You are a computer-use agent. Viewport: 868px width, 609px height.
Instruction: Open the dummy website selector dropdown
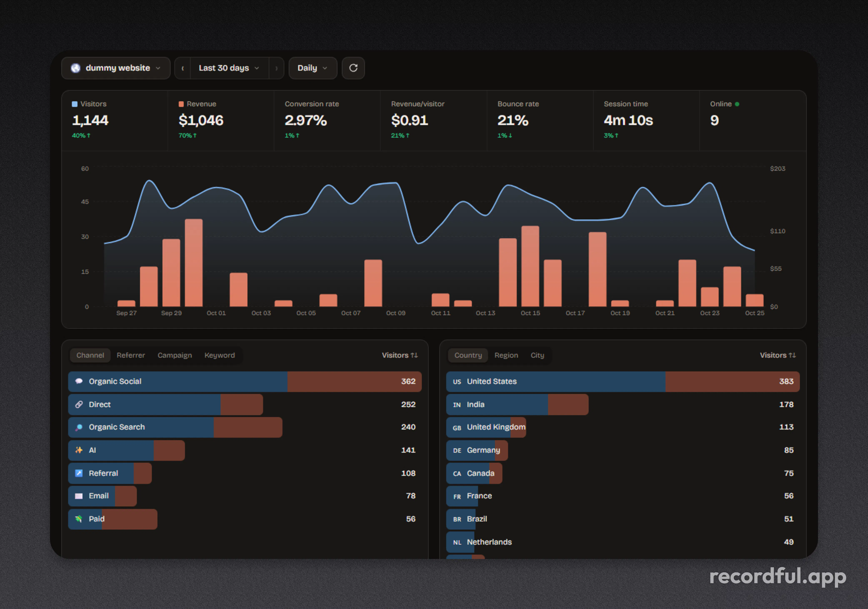click(116, 68)
